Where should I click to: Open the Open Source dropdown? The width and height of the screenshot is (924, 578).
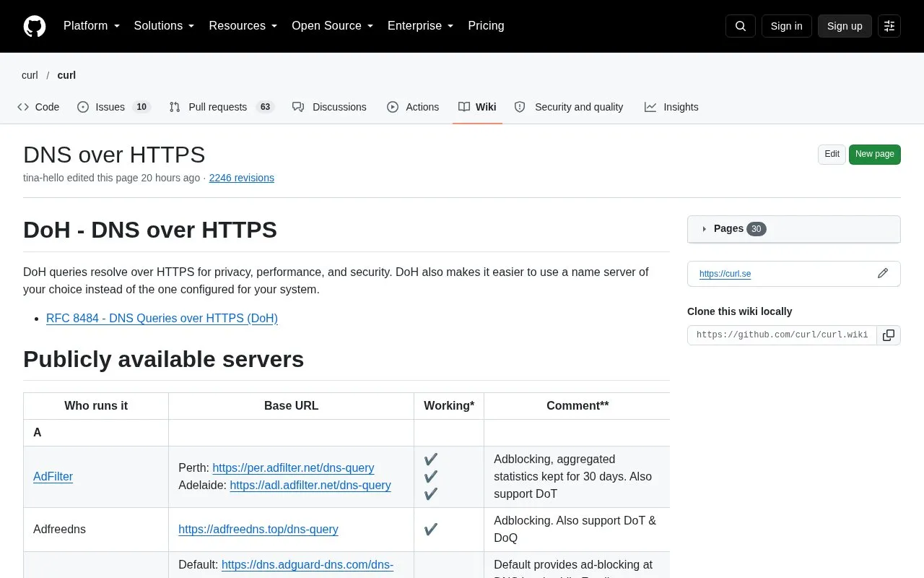pyautogui.click(x=332, y=26)
